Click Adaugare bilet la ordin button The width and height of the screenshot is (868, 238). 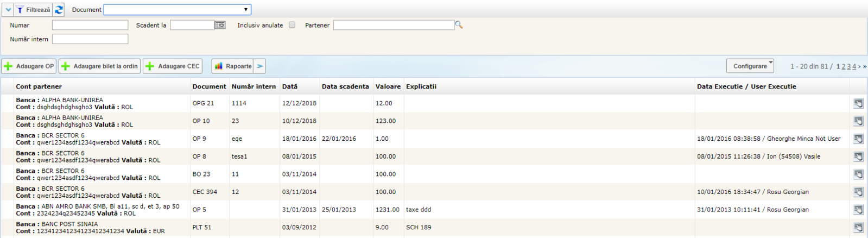tap(99, 66)
